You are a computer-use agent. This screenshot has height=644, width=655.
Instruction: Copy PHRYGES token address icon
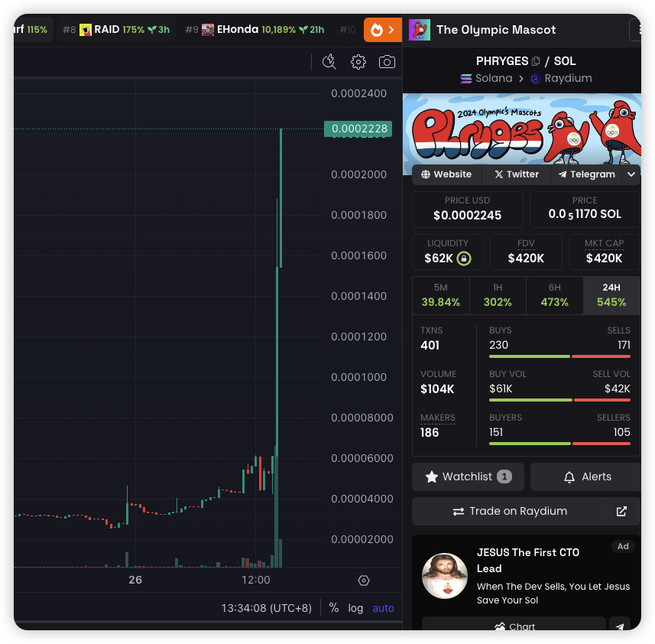tap(536, 61)
